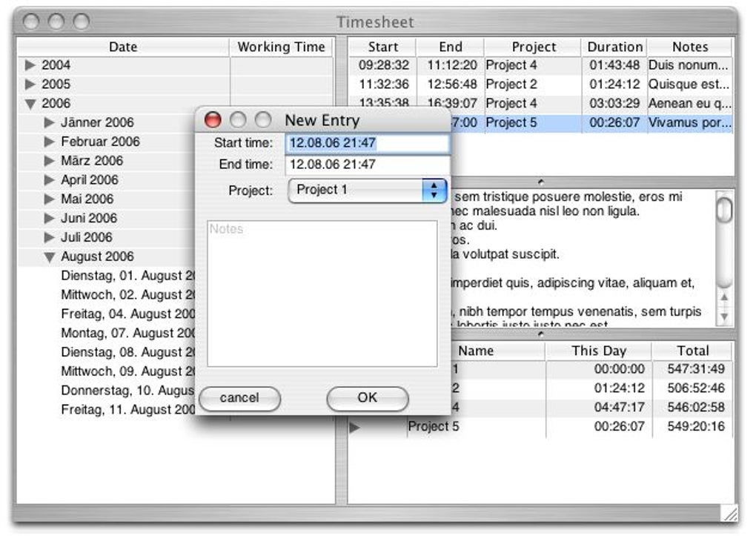Select Dienstag, 01. August day
The image size is (756, 536).
[127, 276]
